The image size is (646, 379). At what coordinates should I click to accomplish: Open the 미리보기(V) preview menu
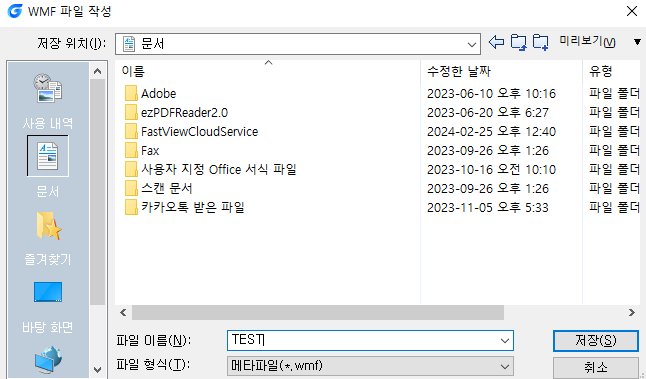[x=587, y=42]
